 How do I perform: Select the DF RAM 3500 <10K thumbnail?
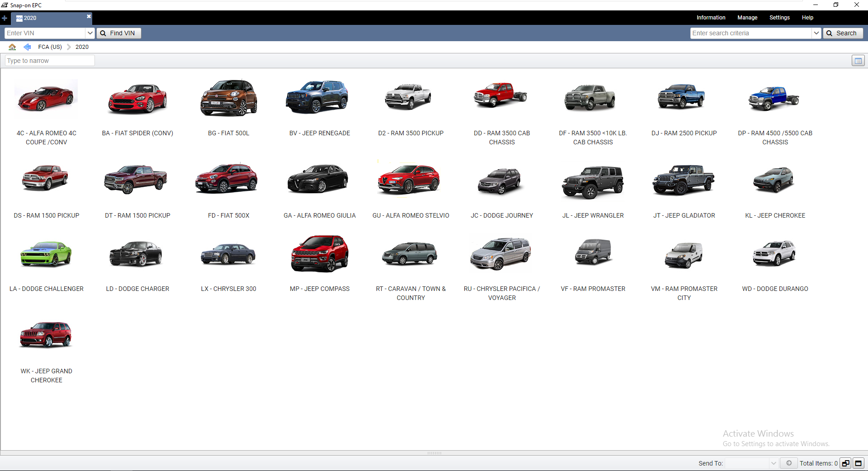[590, 97]
